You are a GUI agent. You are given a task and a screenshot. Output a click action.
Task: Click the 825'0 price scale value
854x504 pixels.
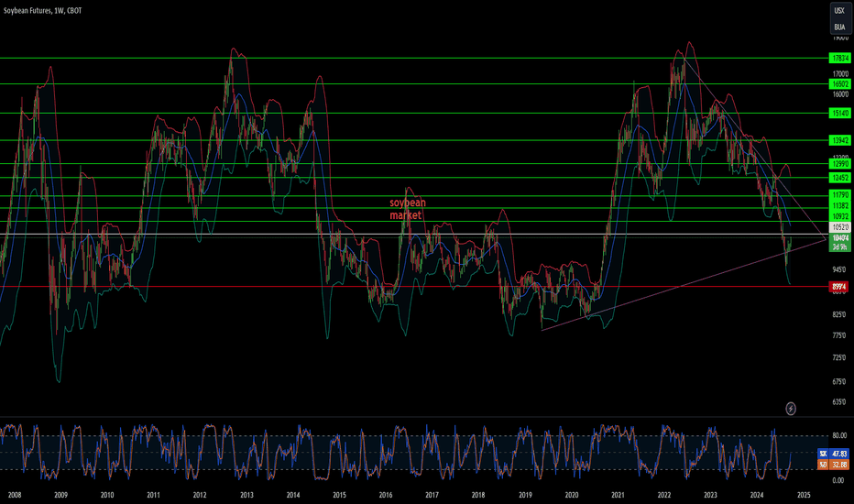pos(840,314)
